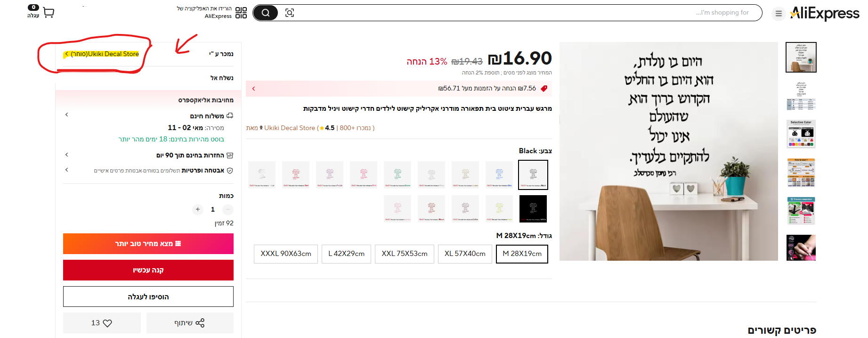
Task: Pick the L 42X29cm size
Action: coord(346,254)
